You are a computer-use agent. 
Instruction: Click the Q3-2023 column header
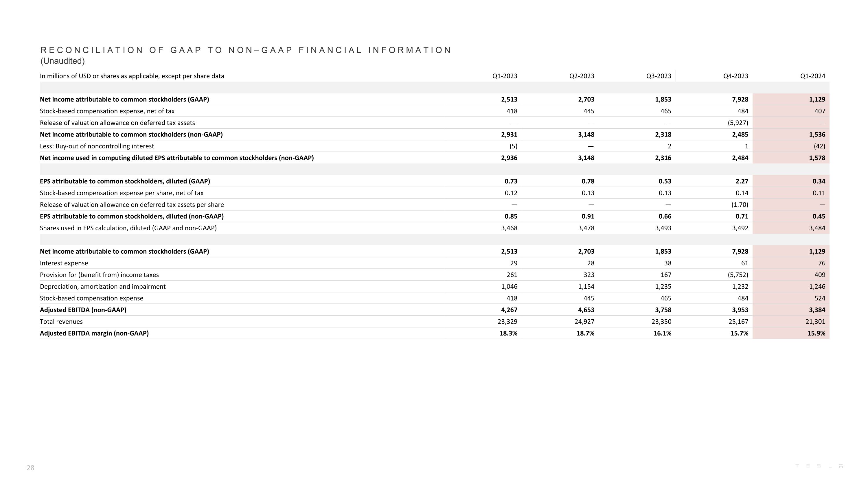click(659, 76)
